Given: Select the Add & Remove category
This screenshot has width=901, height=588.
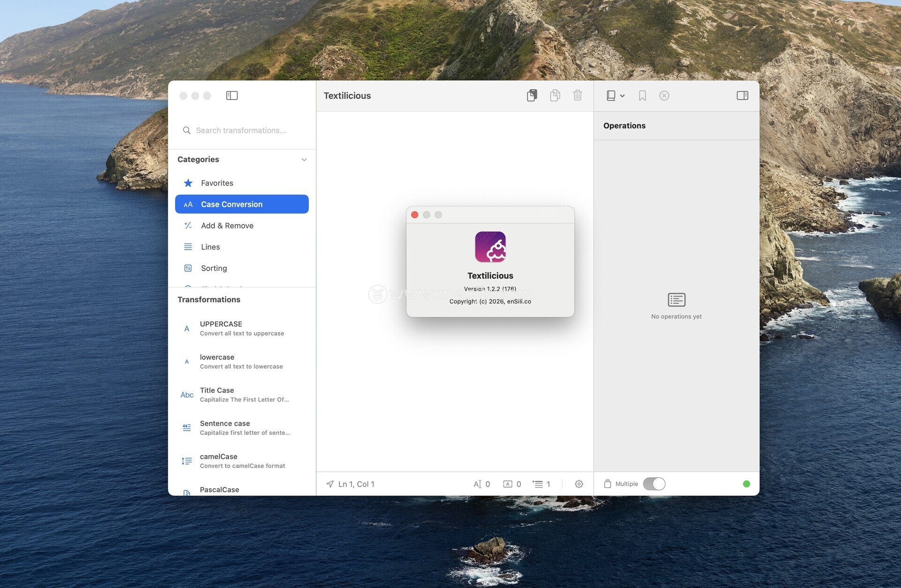Looking at the screenshot, I should point(227,226).
